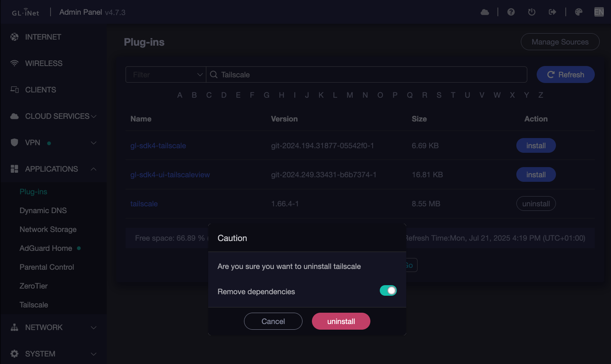Open the tailscale package link
The width and height of the screenshot is (611, 364).
click(x=144, y=204)
